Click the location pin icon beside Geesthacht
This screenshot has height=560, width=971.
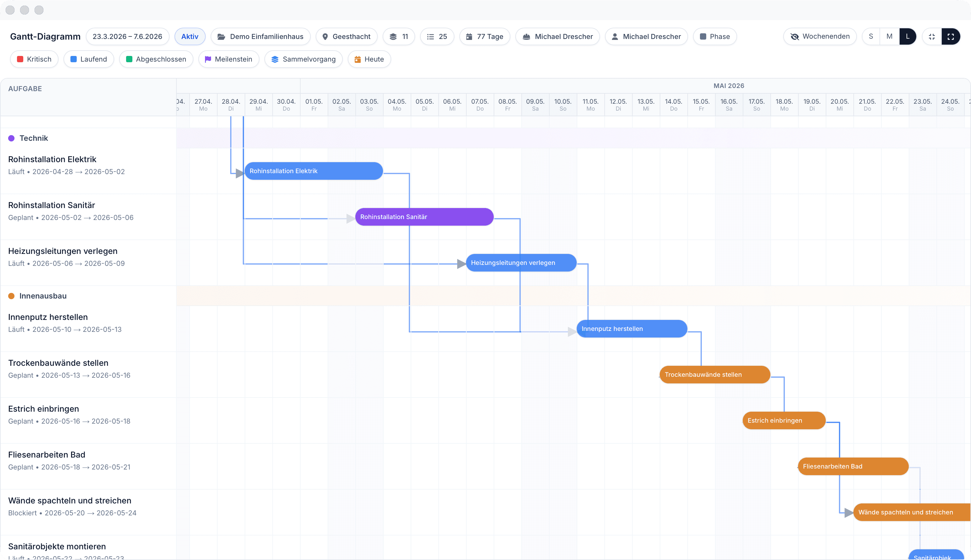click(x=325, y=36)
